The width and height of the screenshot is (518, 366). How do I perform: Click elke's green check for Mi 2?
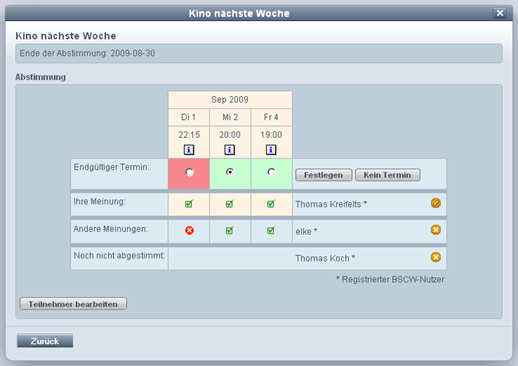coord(230,230)
